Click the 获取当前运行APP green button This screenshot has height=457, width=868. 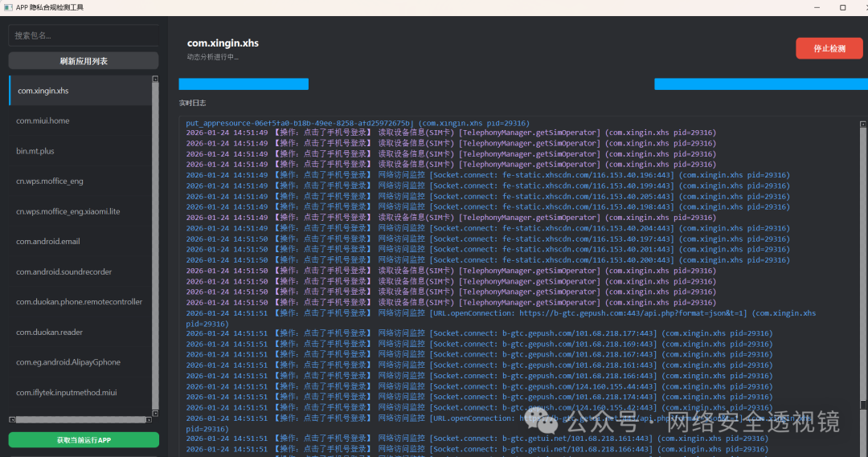84,440
